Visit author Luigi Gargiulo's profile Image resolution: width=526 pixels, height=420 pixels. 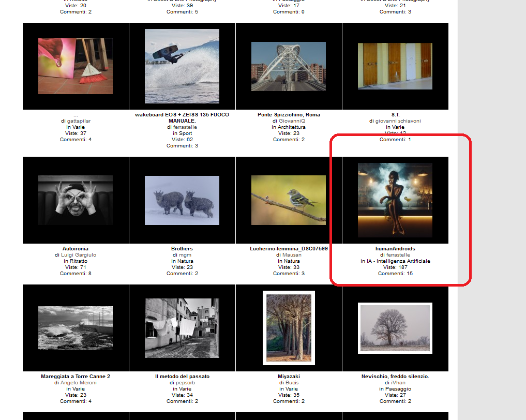click(x=79, y=255)
